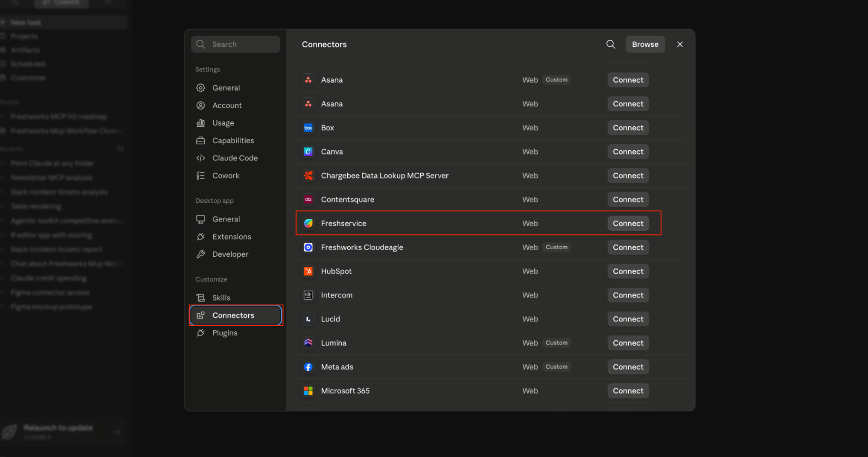Image resolution: width=868 pixels, height=457 pixels.
Task: Click the "Web" label in the Box row
Action: coord(530,128)
